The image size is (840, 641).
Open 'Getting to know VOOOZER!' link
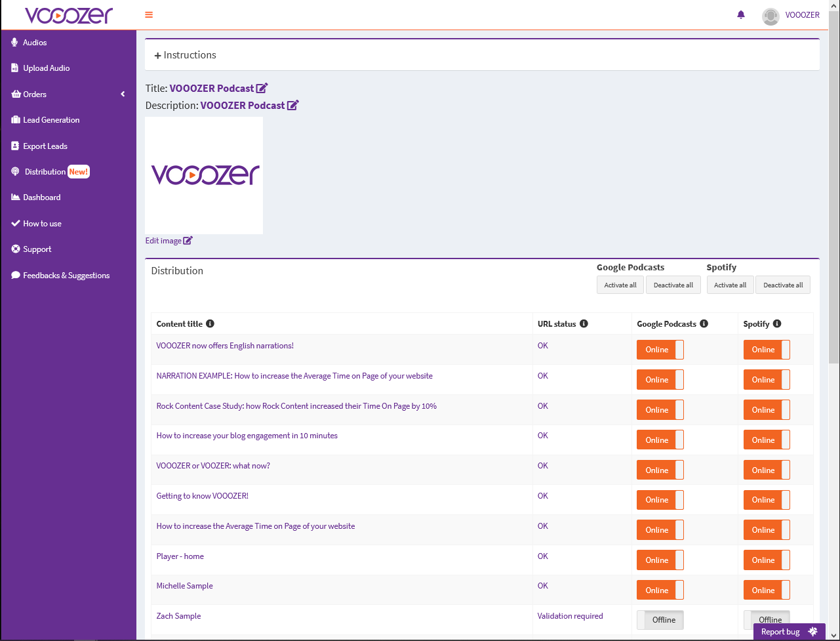click(x=203, y=496)
